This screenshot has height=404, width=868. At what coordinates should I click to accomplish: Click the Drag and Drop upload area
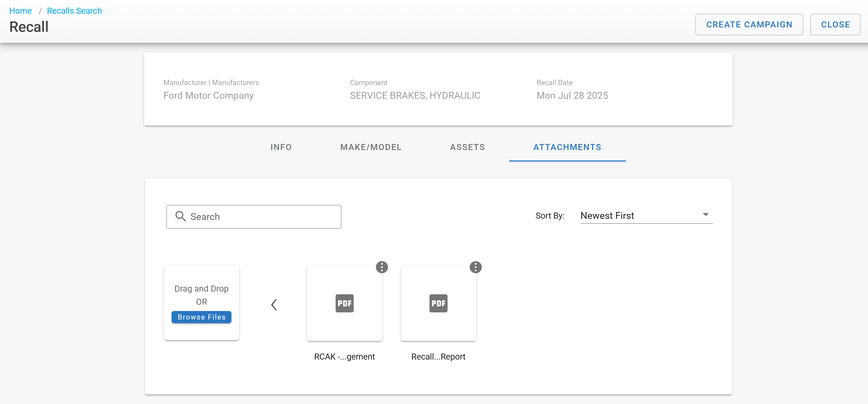(x=201, y=288)
